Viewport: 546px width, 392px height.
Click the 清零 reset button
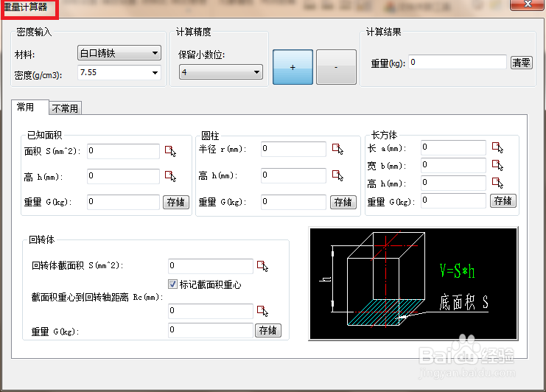tap(521, 63)
